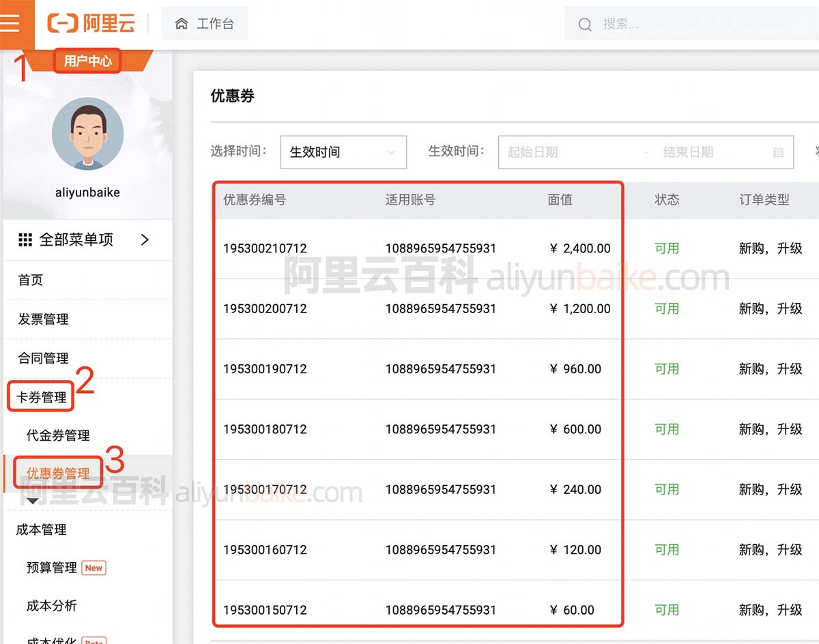Screen dimensions: 819x644
Task: Click 可用 status in 195300150712 row
Action: 667,610
